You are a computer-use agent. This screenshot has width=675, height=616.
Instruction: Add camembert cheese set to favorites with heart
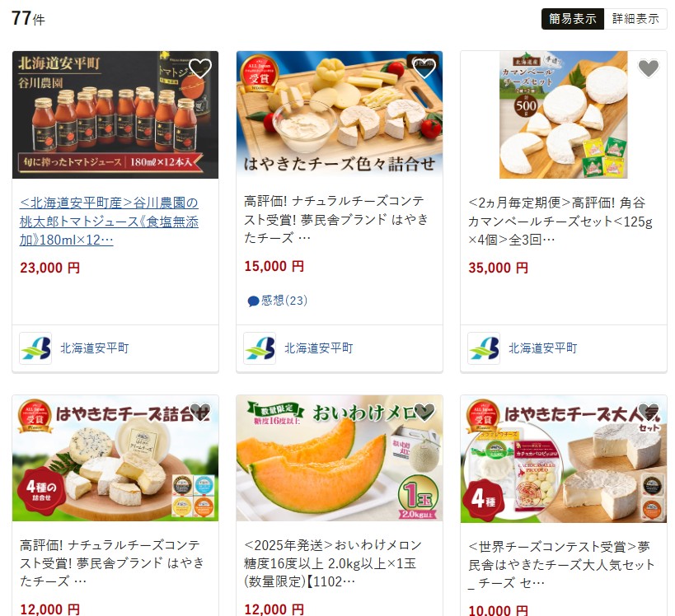[x=648, y=68]
